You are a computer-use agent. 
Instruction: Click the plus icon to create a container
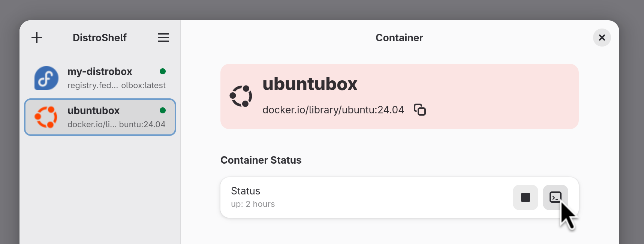click(x=37, y=38)
